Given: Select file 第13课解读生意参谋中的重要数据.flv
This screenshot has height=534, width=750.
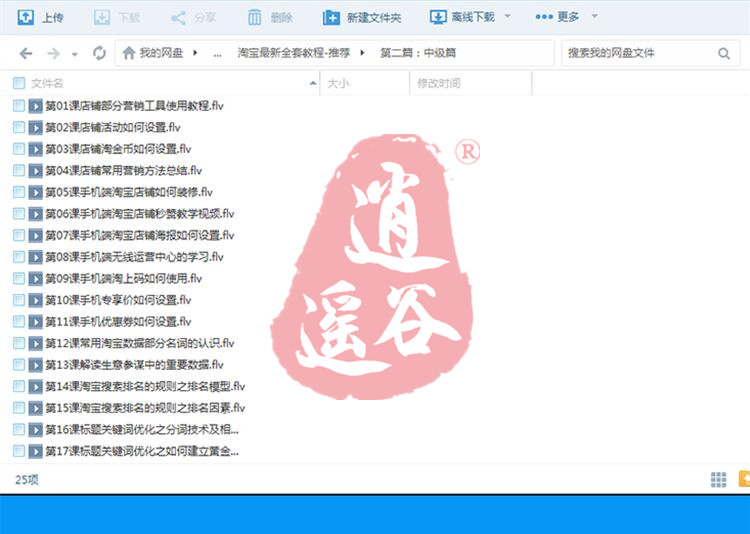Looking at the screenshot, I should 134,365.
